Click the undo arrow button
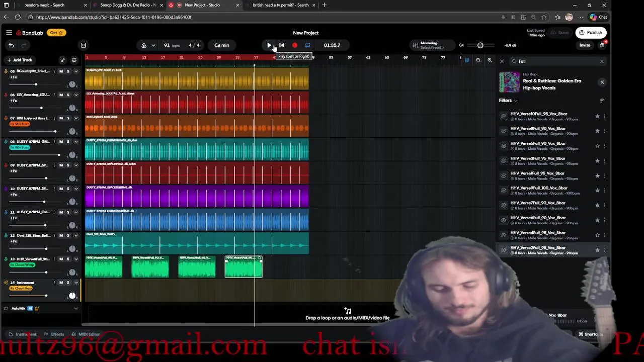 11,45
